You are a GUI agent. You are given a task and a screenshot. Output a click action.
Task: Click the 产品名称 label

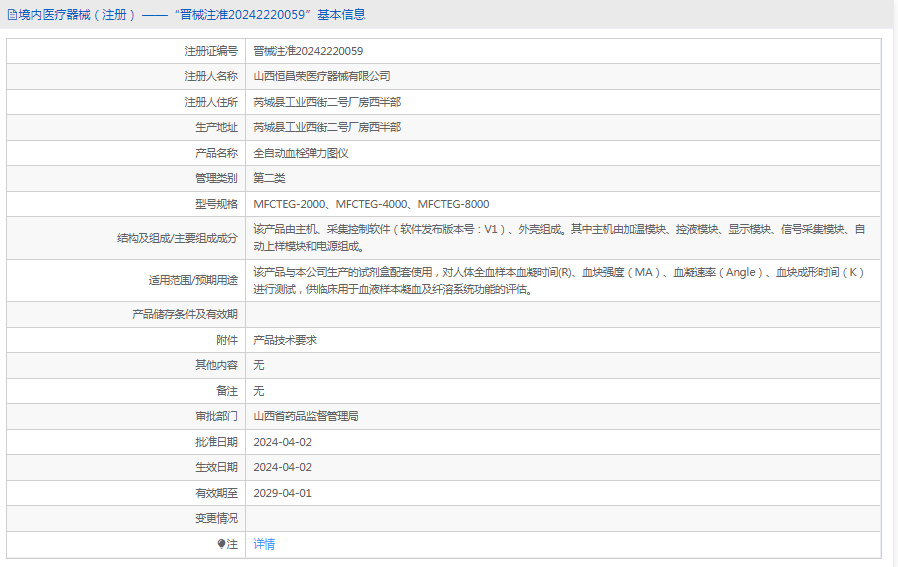point(216,153)
